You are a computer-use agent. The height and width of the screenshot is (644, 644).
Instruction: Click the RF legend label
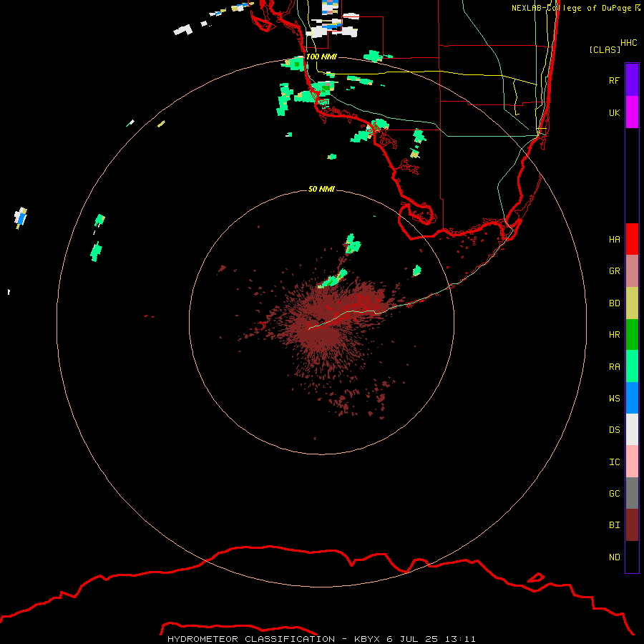coord(614,80)
